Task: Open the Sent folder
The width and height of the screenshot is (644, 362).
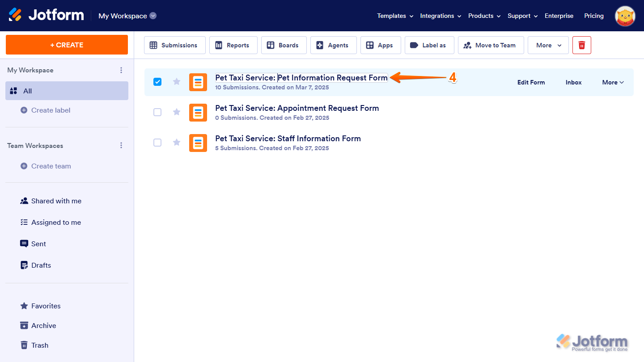Action: (33, 244)
